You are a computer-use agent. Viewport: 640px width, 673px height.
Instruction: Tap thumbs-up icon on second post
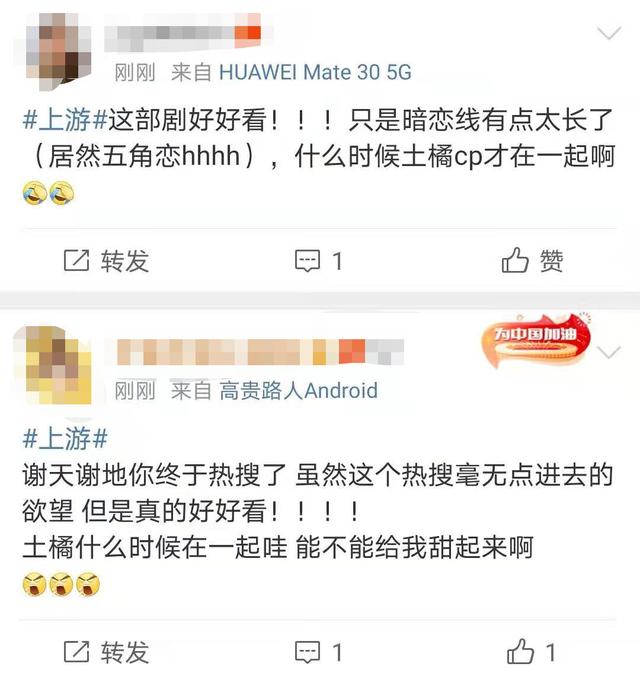tap(520, 651)
